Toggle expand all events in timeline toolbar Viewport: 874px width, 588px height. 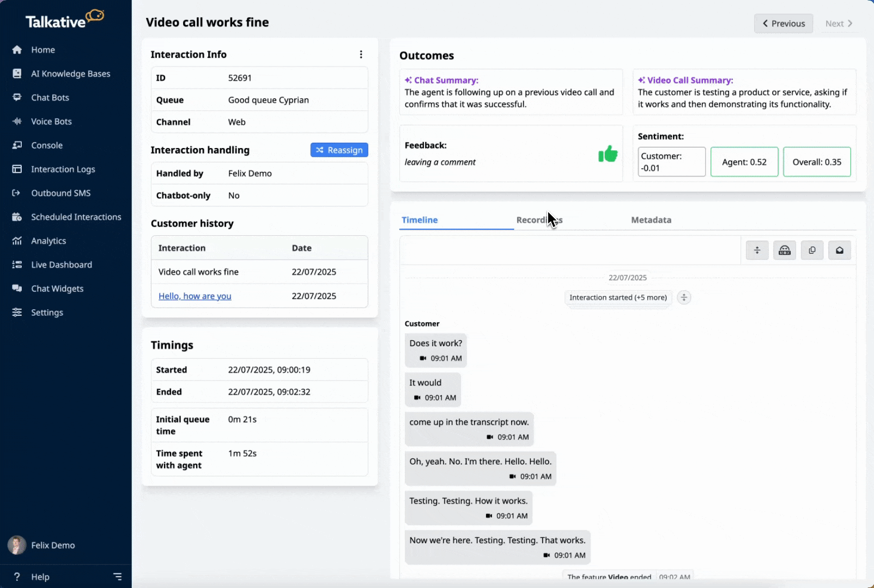(757, 250)
